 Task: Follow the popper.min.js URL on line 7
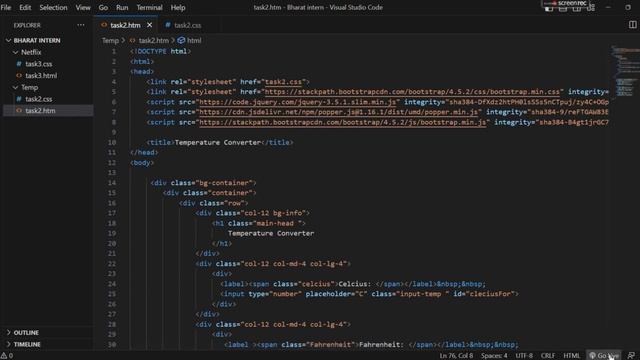click(338, 112)
